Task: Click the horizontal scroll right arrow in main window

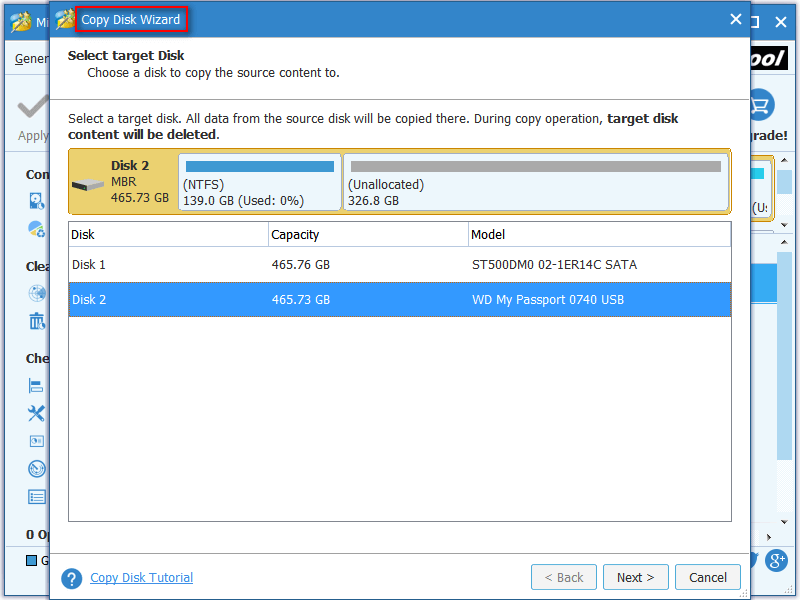Action: pyautogui.click(x=769, y=537)
